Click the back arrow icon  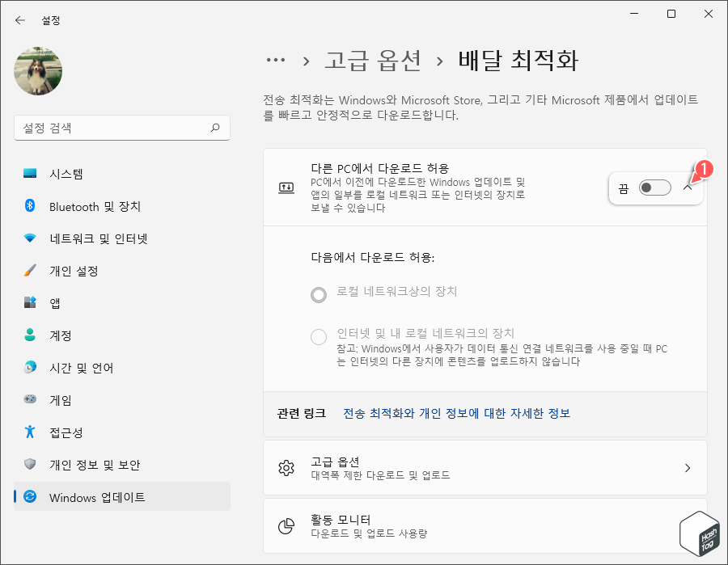click(19, 20)
